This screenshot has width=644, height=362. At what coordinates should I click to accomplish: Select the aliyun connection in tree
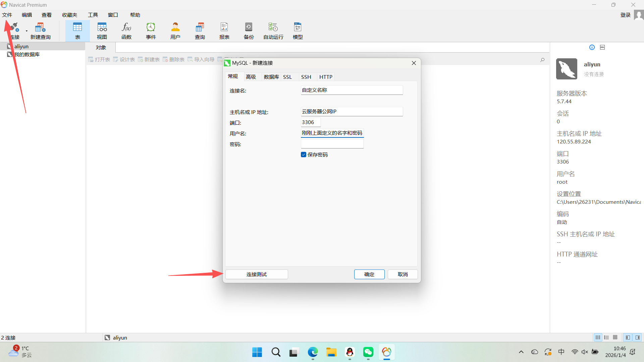click(x=21, y=46)
